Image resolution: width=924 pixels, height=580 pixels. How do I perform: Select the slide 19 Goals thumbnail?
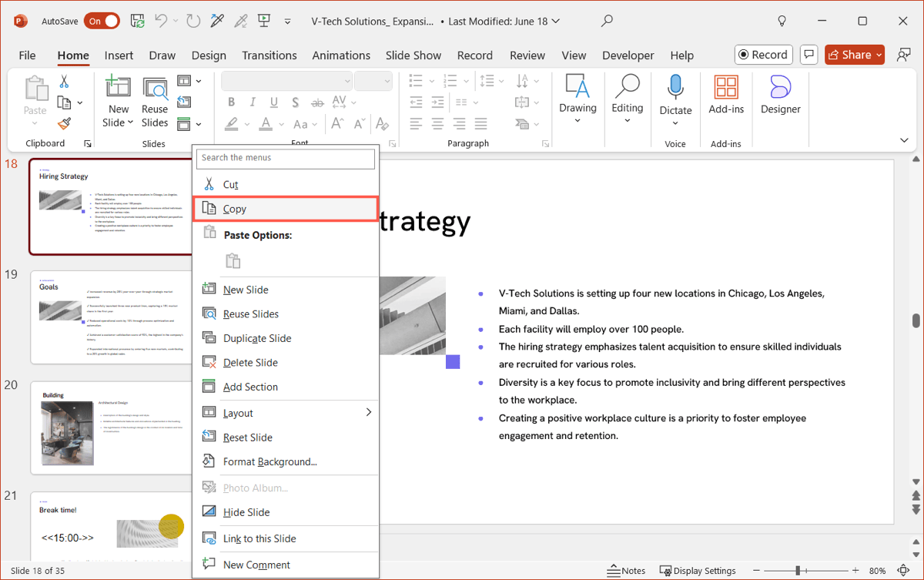coord(113,317)
